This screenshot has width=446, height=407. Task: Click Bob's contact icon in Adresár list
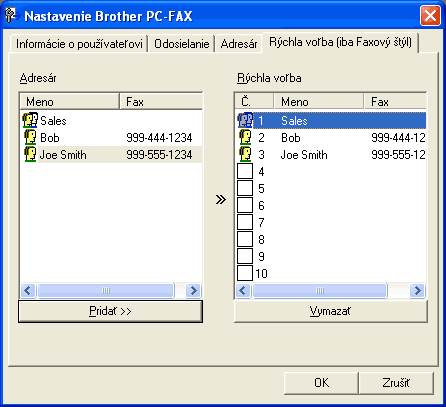tap(30, 137)
